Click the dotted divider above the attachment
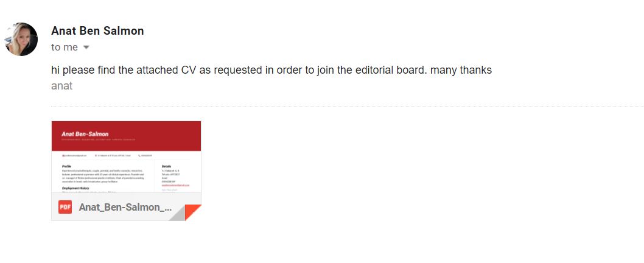This screenshot has height=263, width=644. [347, 107]
